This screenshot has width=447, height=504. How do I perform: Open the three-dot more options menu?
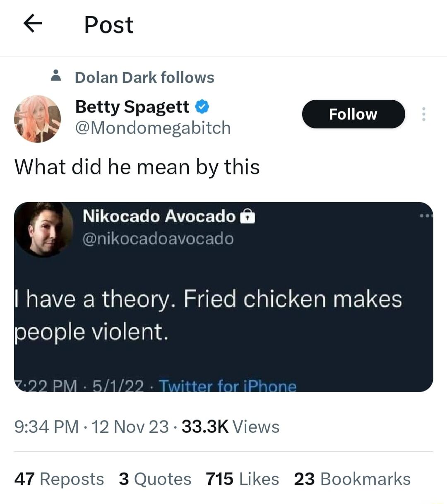[424, 114]
